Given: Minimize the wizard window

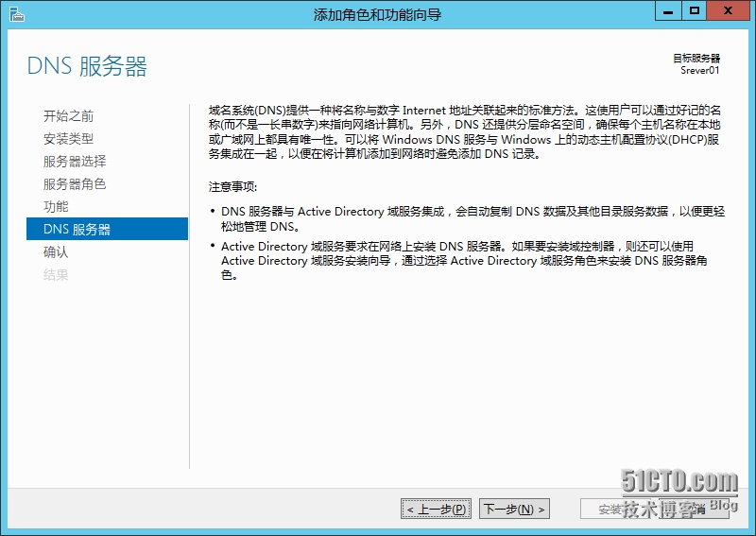Looking at the screenshot, I should point(668,11).
